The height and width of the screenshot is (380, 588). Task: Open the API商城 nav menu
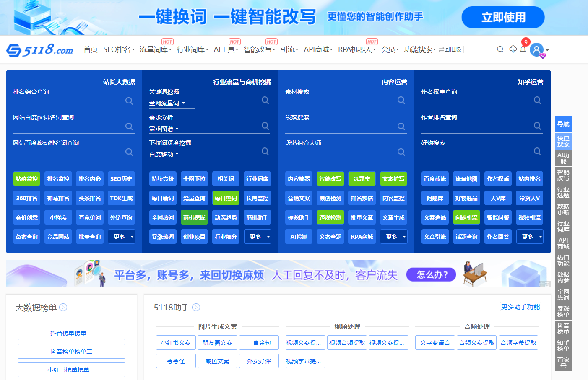318,49
